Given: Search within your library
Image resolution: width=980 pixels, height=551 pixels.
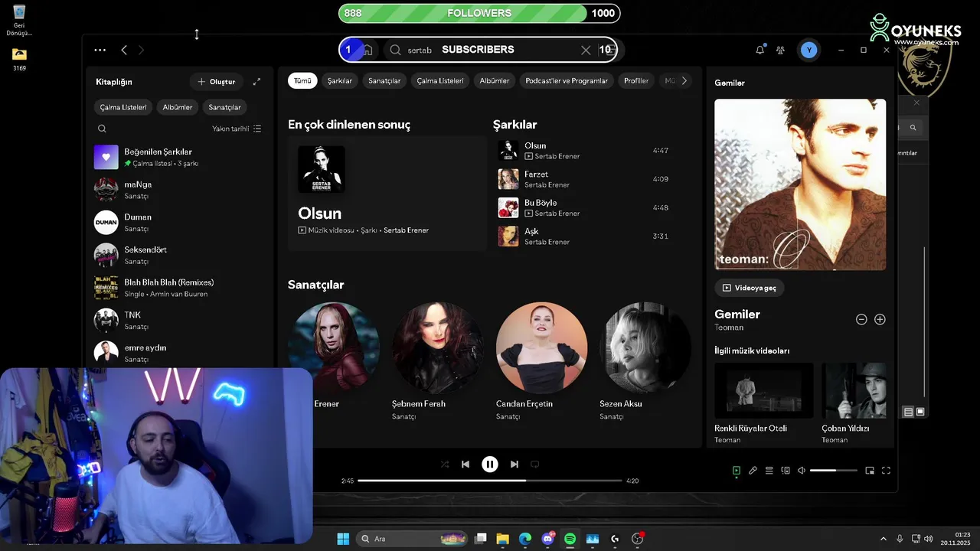Looking at the screenshot, I should (x=102, y=129).
